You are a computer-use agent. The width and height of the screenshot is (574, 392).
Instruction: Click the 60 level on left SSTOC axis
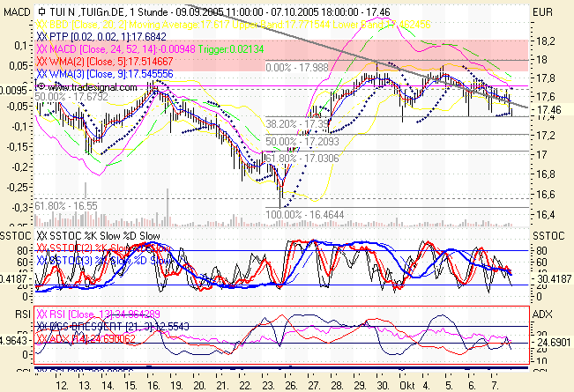(22, 263)
